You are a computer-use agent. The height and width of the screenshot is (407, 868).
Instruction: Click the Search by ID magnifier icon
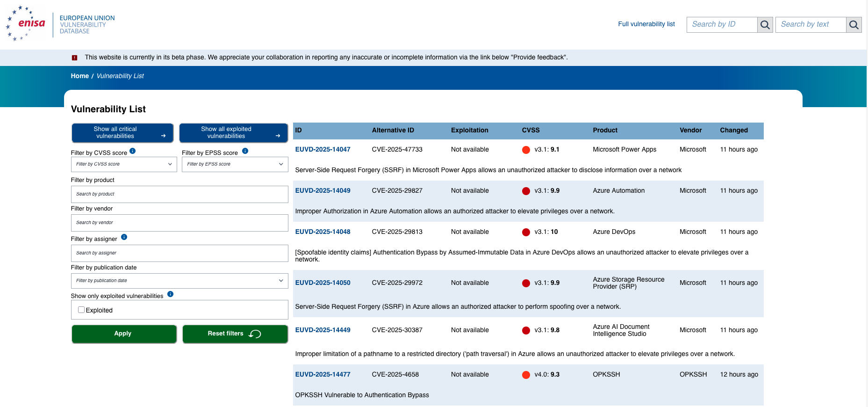pos(765,25)
